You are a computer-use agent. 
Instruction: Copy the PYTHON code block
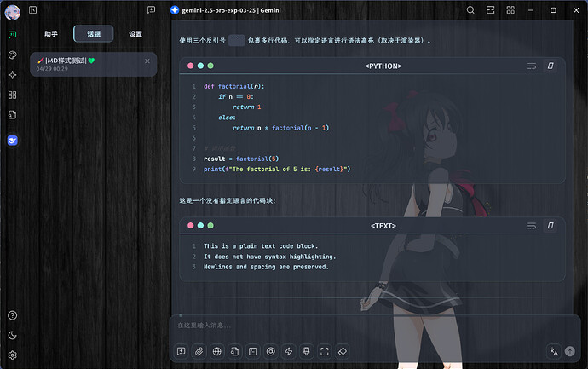[551, 66]
